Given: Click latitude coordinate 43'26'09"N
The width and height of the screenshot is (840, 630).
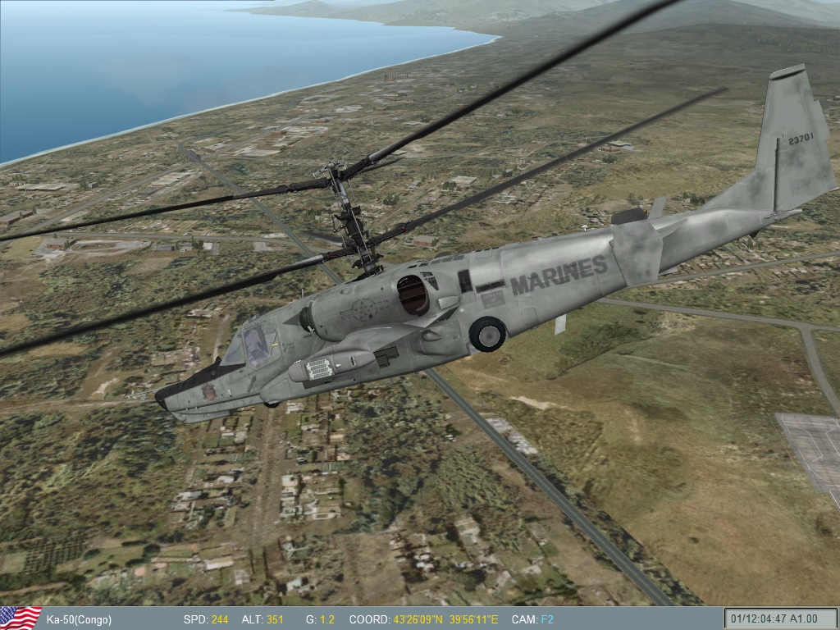Looking at the screenshot, I should (418, 620).
